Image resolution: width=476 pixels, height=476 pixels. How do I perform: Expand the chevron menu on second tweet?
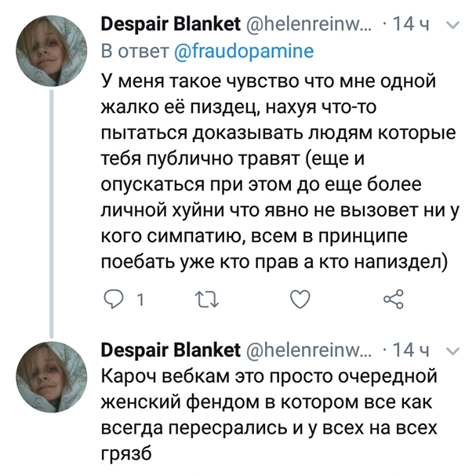452,347
